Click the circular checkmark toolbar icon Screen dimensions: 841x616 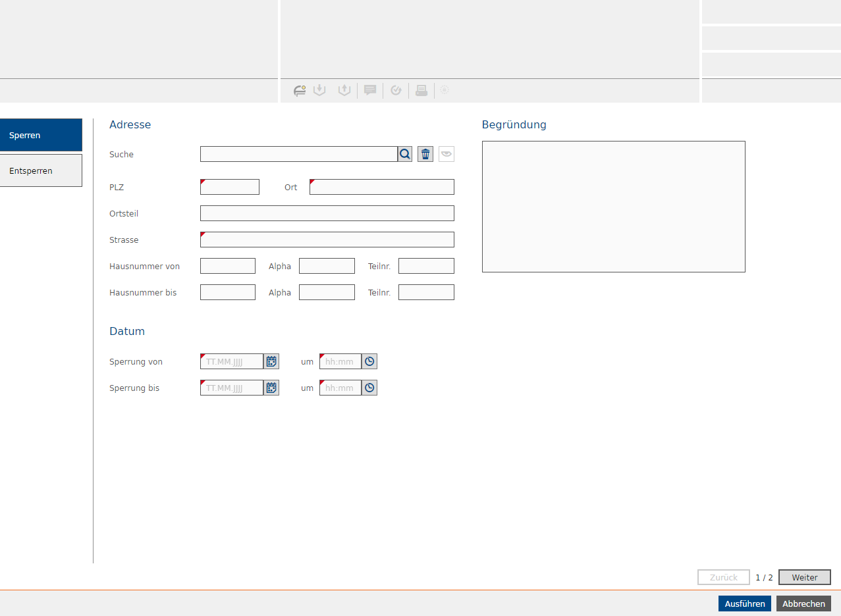(396, 91)
